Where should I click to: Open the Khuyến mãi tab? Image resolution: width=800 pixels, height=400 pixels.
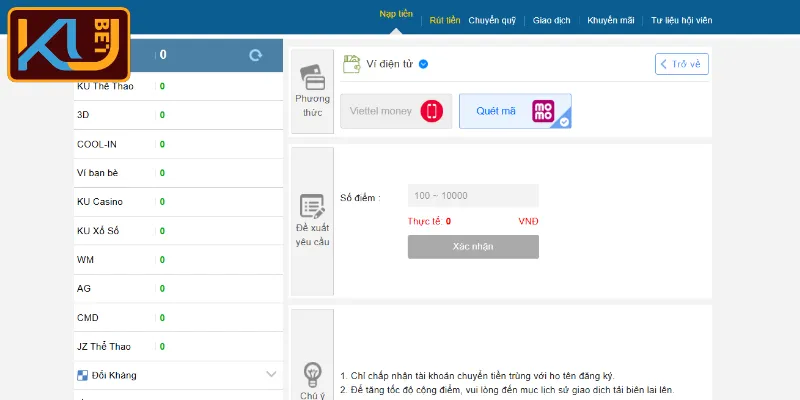(611, 20)
